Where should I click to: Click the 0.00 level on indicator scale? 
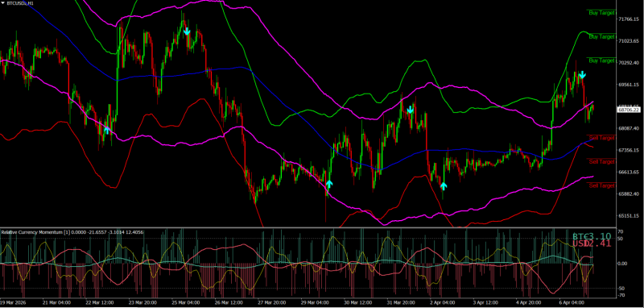point(623,264)
